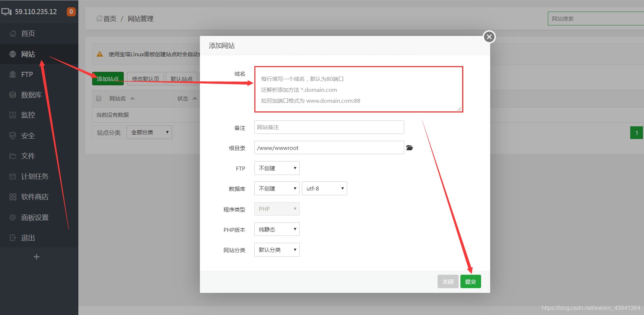Open the 站点分类 全部分类 dropdown
Screen dimensions: 644x315
click(x=149, y=132)
